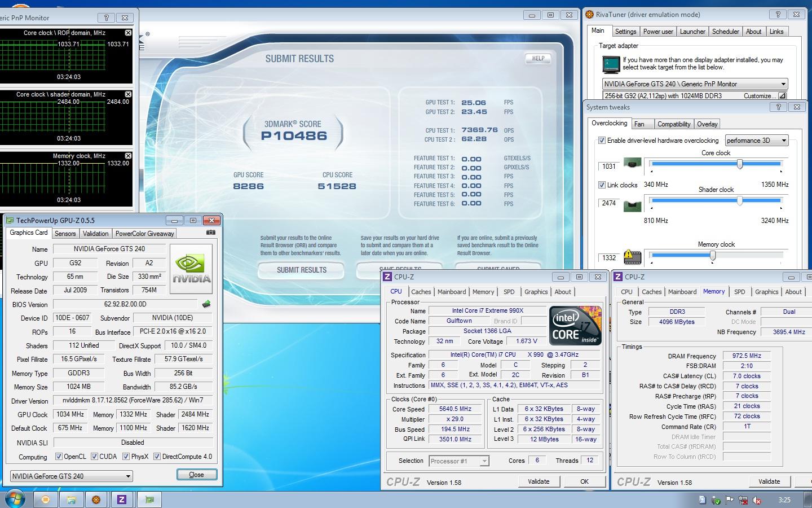Open RivaTuner gear taskbar button
Image resolution: width=812 pixels, height=508 pixels.
pyautogui.click(x=96, y=500)
